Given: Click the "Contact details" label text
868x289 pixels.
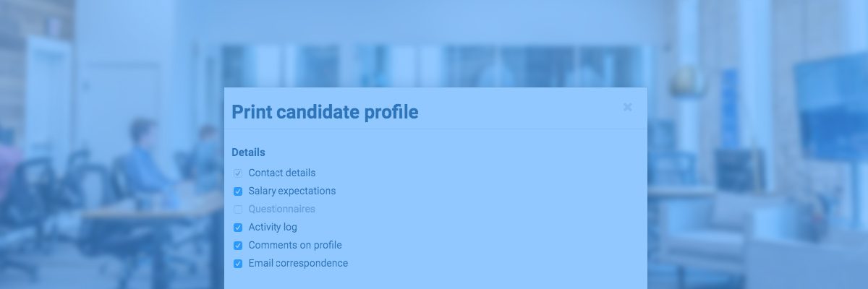Looking at the screenshot, I should pyautogui.click(x=281, y=173).
